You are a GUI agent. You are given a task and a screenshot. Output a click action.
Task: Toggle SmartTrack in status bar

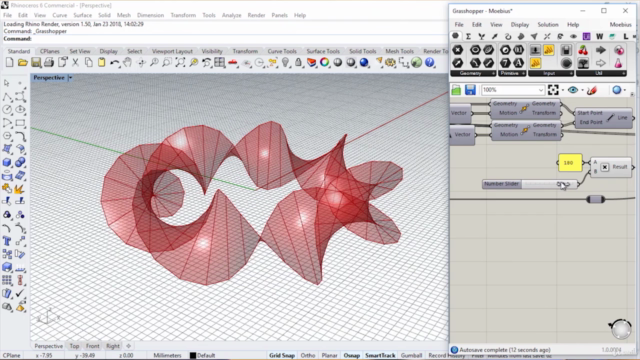380,356
